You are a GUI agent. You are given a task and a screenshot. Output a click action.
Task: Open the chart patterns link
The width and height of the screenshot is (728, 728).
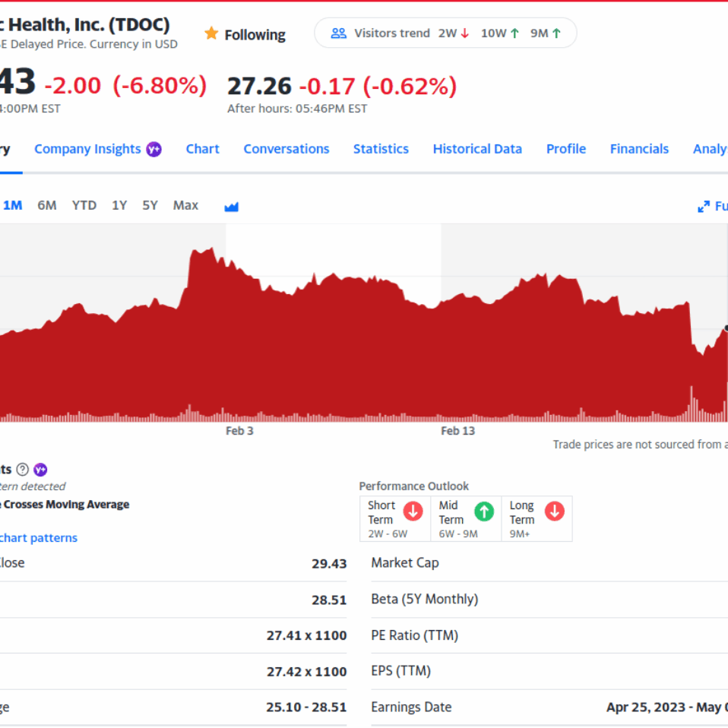click(x=38, y=538)
